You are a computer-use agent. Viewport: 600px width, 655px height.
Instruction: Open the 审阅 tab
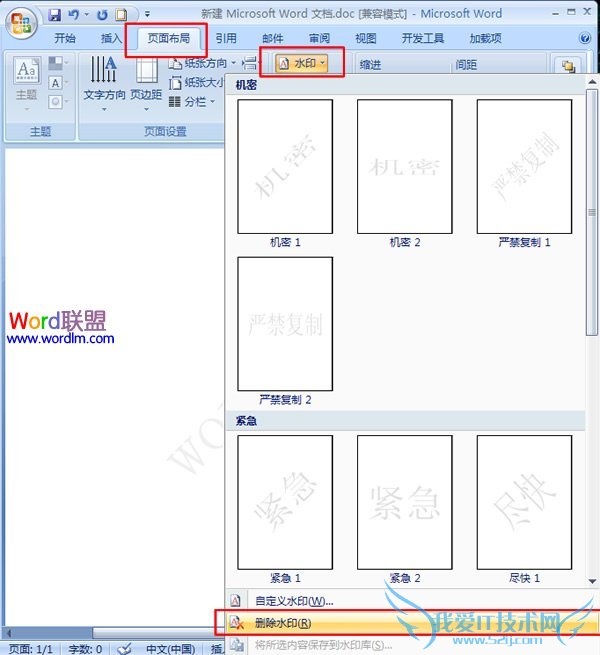click(319, 38)
